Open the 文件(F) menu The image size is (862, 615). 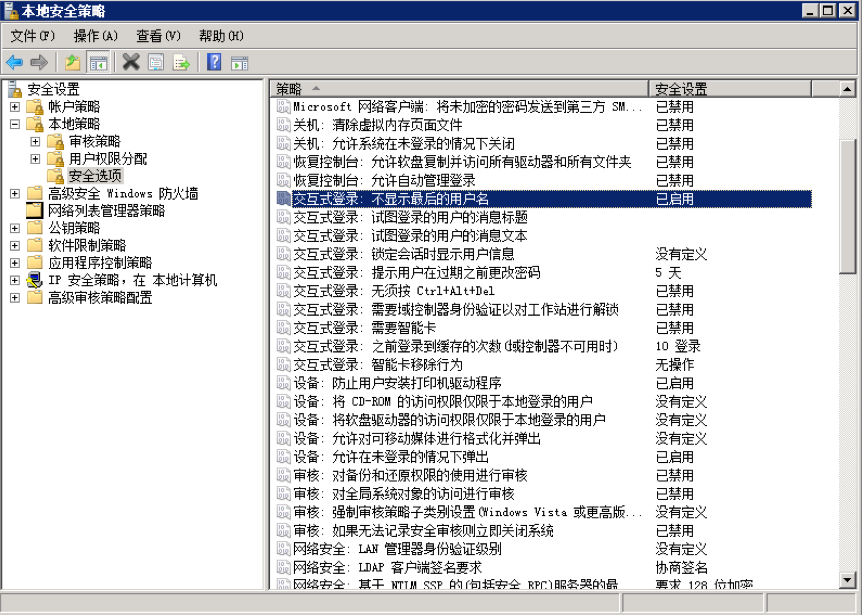(32, 36)
